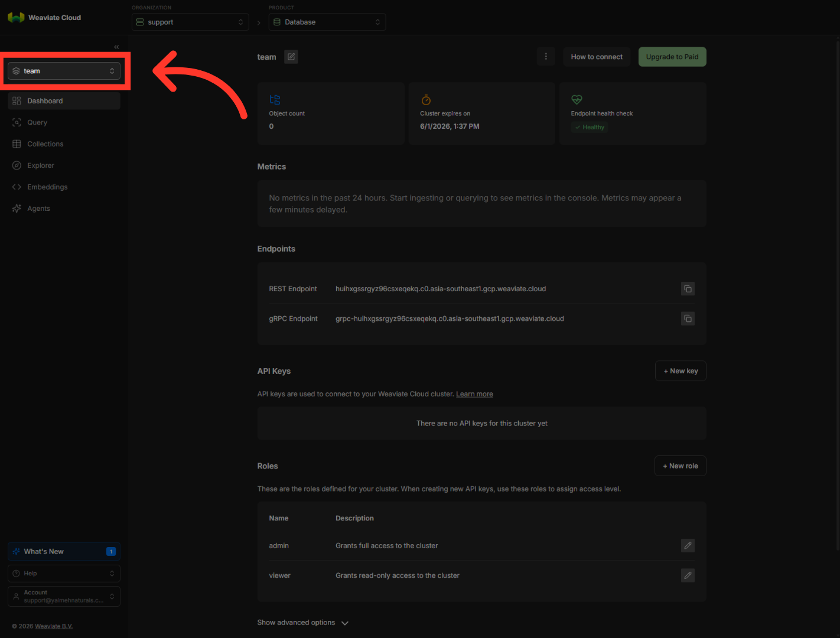Click the database icon beside Database

point(277,22)
